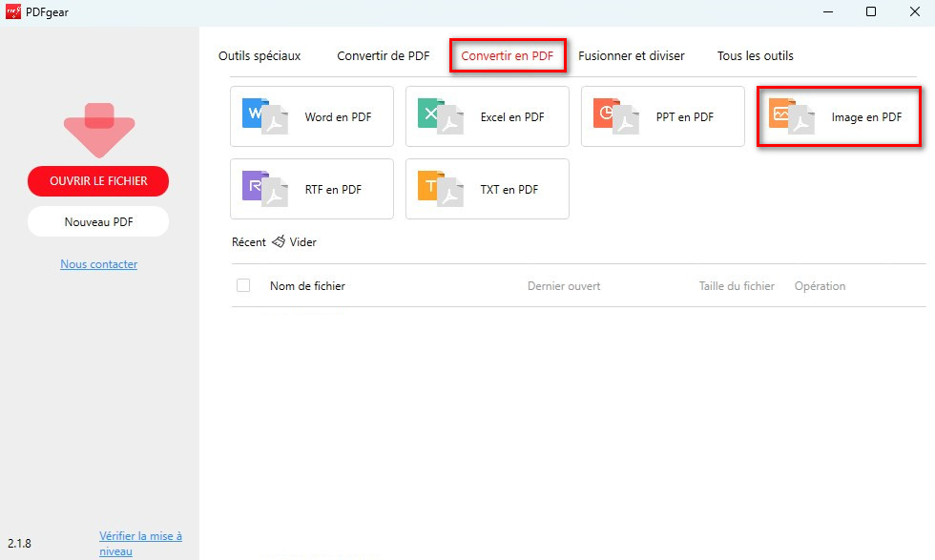Viewport: 935px width, 560px height.
Task: Sort by Taille du fichier column
Action: pos(737,285)
